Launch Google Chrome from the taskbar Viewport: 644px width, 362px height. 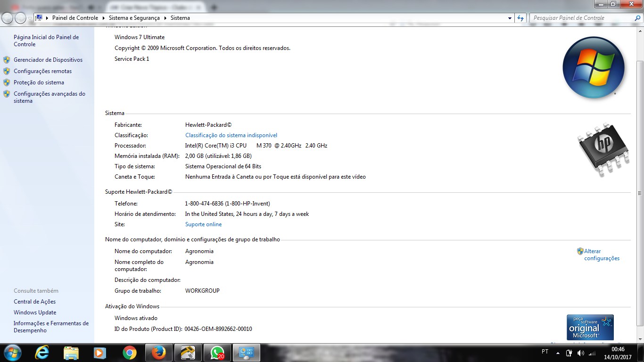point(129,353)
